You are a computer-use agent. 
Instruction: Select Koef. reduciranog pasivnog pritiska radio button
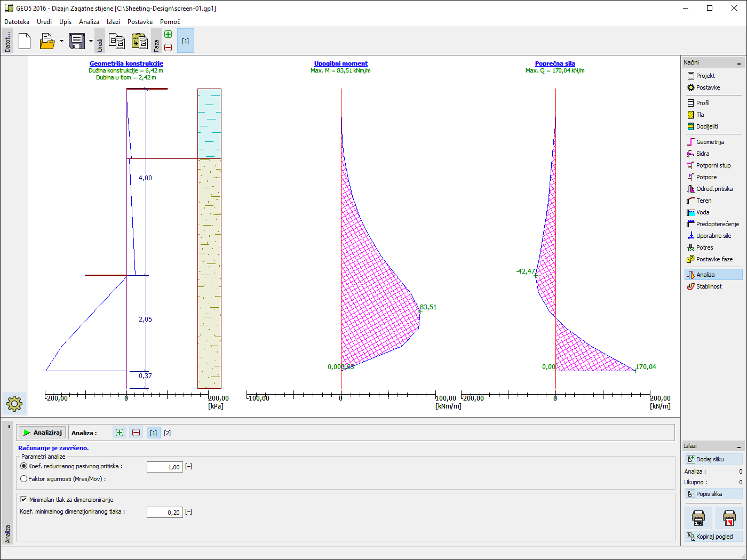pos(23,466)
